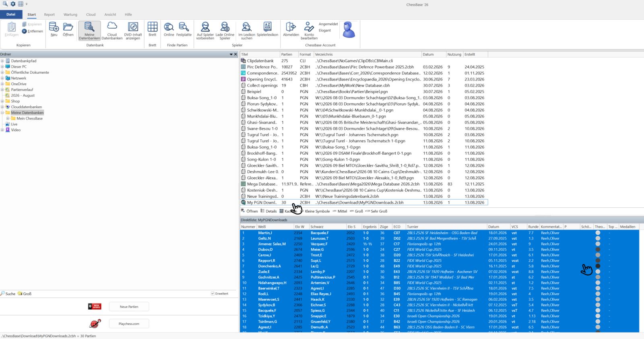Open the Datei menu
The height and width of the screenshot is (339, 644).
pyautogui.click(x=11, y=14)
